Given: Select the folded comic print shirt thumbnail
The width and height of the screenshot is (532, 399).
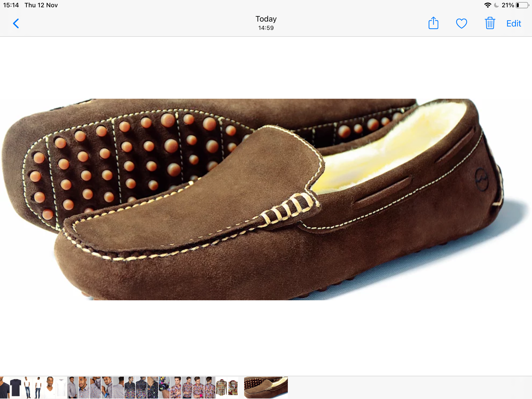Looking at the screenshot, I should tap(233, 388).
